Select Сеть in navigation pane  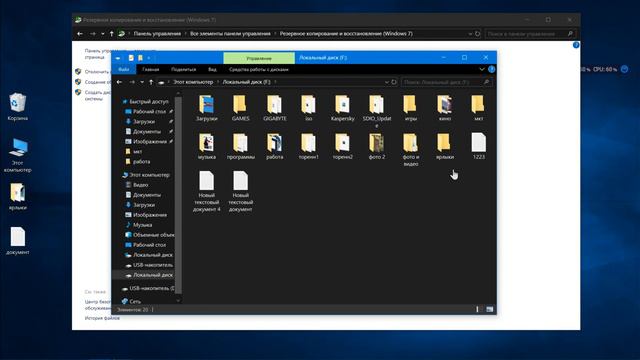pyautogui.click(x=131, y=301)
